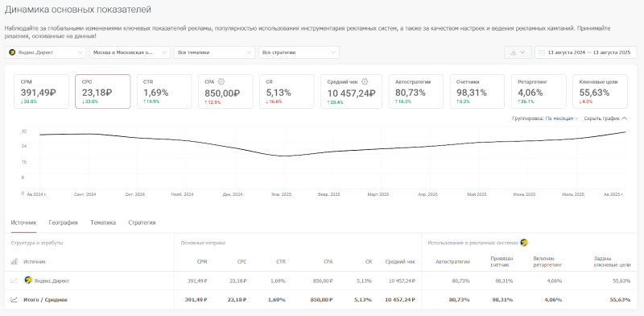644x316 pixels.
Task: Open the Москва и Московская область region dropdown
Action: [130, 52]
